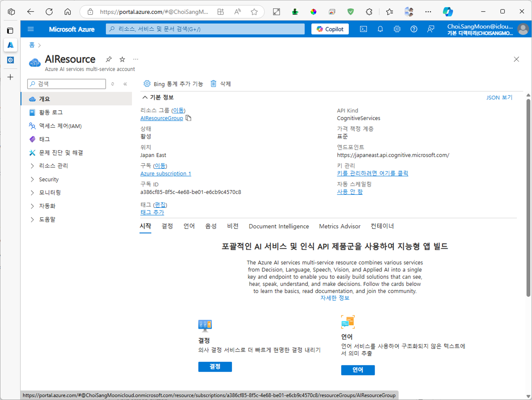This screenshot has height=400, width=532.
Task: Click the sidebar 검색 input field
Action: (67, 84)
